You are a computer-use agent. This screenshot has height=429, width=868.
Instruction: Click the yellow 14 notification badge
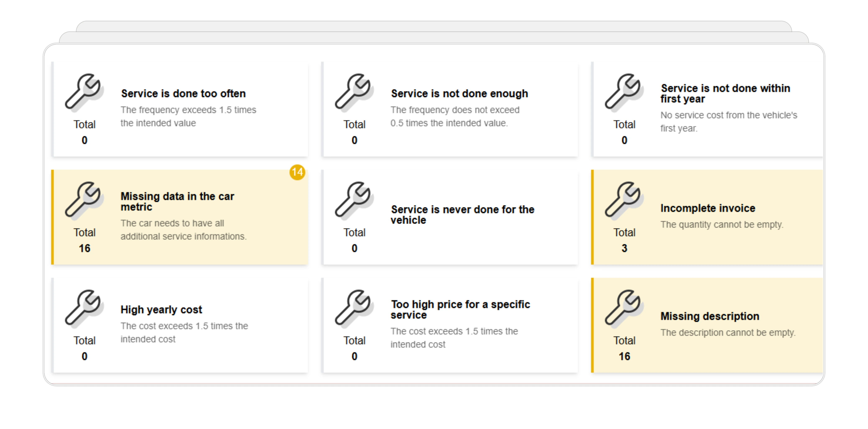point(297,172)
